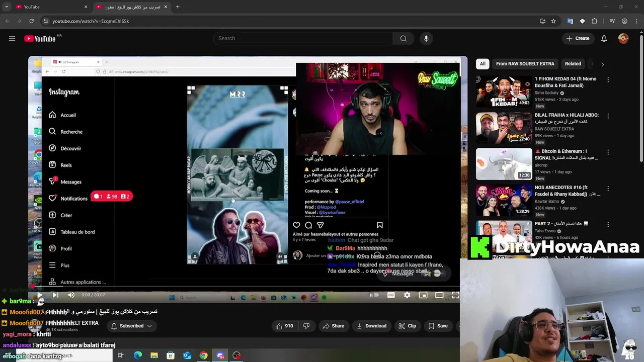Toggle theater mode
The width and height of the screenshot is (644, 362).
pos(439,295)
